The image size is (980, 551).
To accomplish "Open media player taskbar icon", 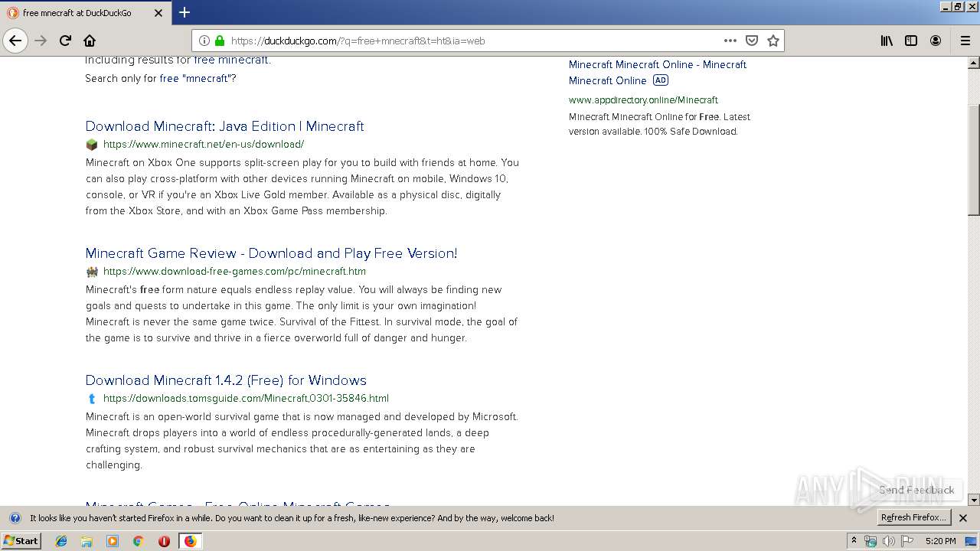I will 113,541.
